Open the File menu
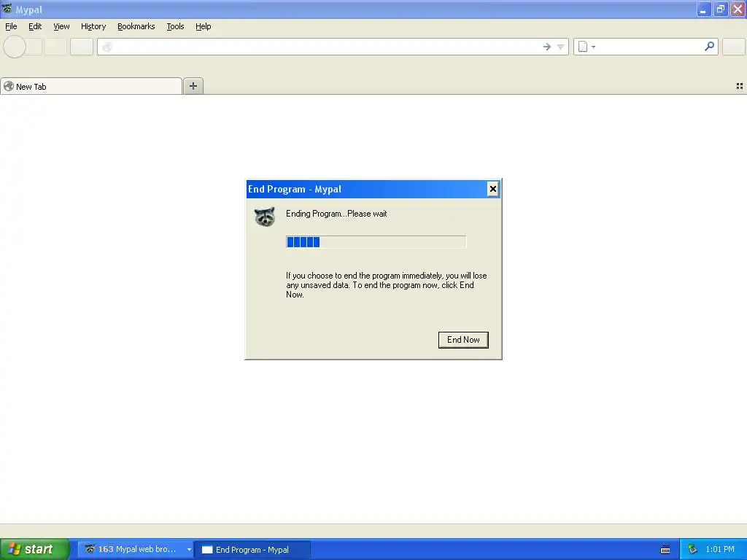The image size is (747, 560). pyautogui.click(x=11, y=27)
